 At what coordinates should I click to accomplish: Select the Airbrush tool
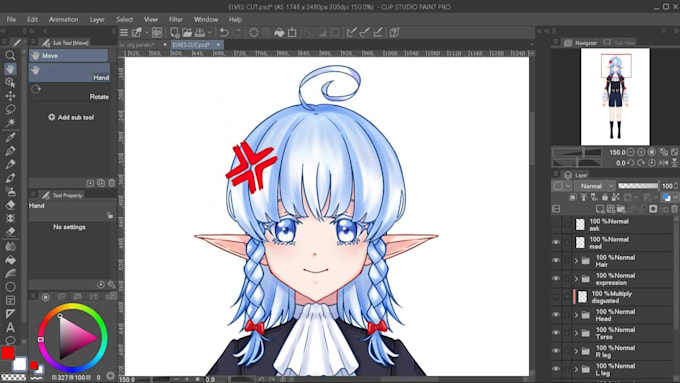point(10,191)
